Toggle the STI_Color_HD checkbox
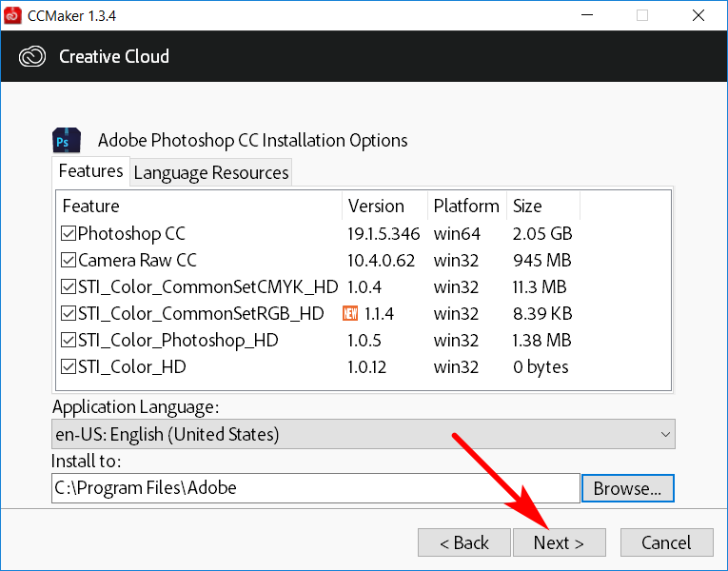728x571 pixels. pyautogui.click(x=69, y=367)
